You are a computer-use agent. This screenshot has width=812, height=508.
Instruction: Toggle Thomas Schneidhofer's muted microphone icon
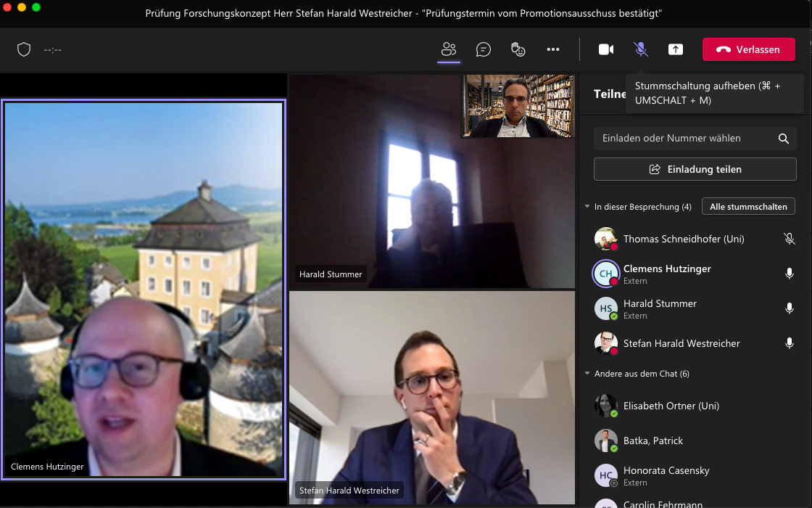point(790,239)
